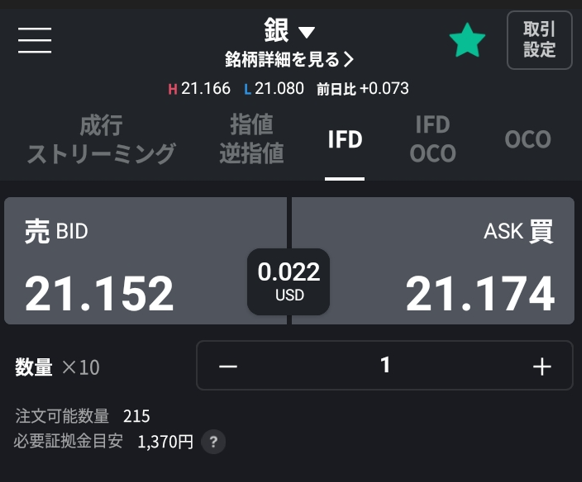This screenshot has height=482, width=582.
Task: Select the IFD order tab
Action: coord(345,140)
